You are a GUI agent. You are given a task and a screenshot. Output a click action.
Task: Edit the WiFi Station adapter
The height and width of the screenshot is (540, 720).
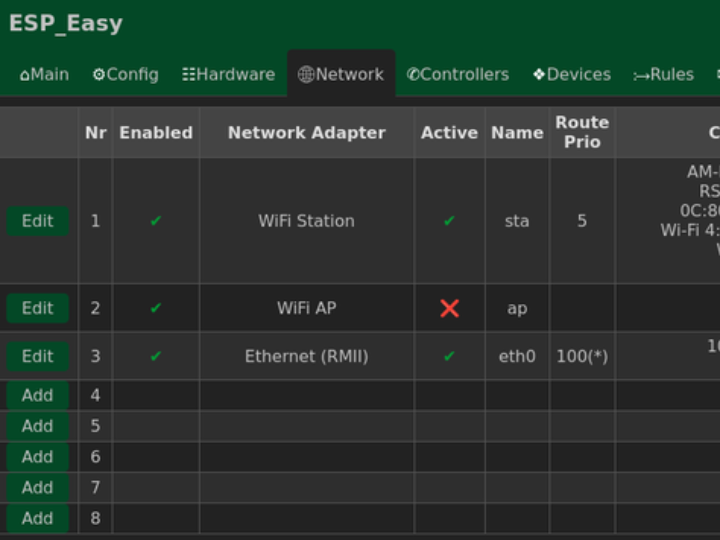point(38,221)
